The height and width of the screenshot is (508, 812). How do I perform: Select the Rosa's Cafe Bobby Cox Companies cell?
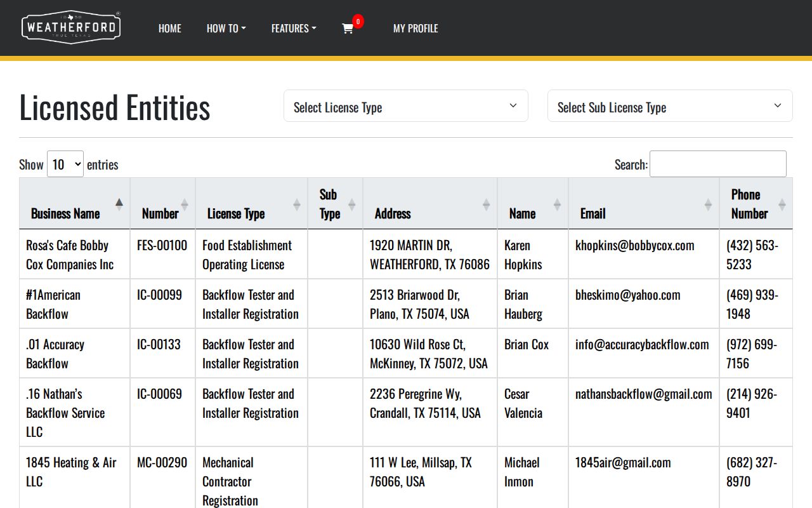pyautogui.click(x=75, y=255)
